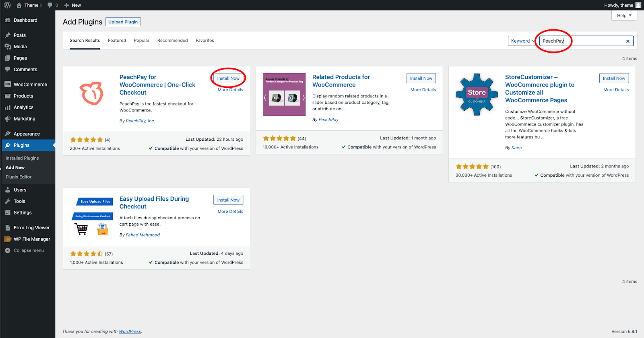Open Easy Upload Files During Checkout title
Image resolution: width=644 pixels, height=338 pixels.
[154, 202]
